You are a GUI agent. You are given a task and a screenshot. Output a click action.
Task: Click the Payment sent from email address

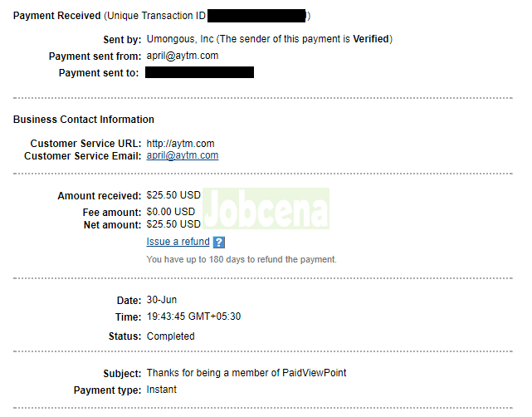[x=182, y=56]
